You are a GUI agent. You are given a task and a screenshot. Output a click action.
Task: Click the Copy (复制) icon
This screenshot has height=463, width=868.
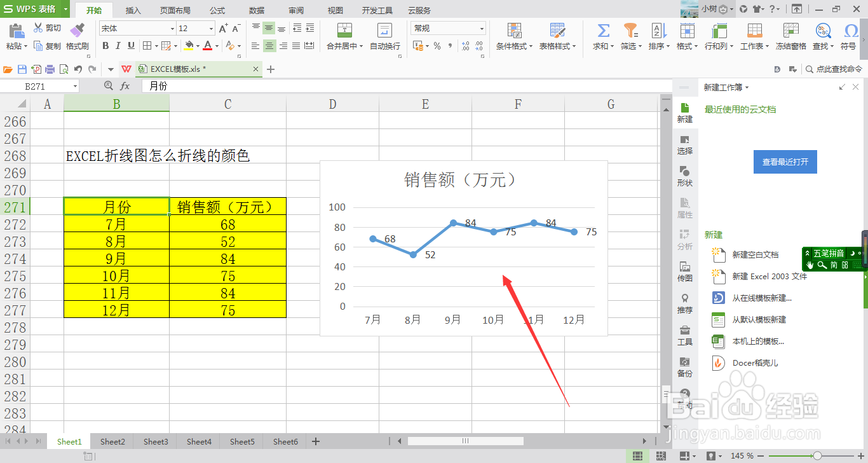coord(38,46)
